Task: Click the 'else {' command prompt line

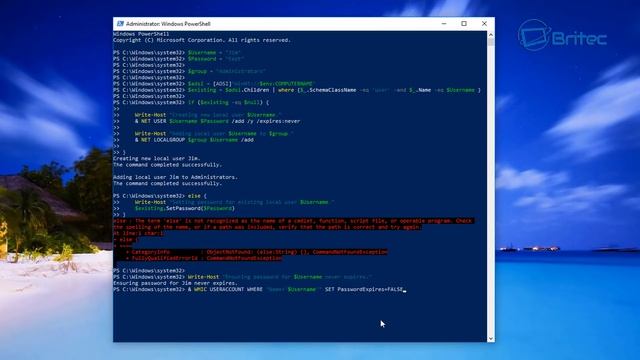Action: tap(160, 196)
